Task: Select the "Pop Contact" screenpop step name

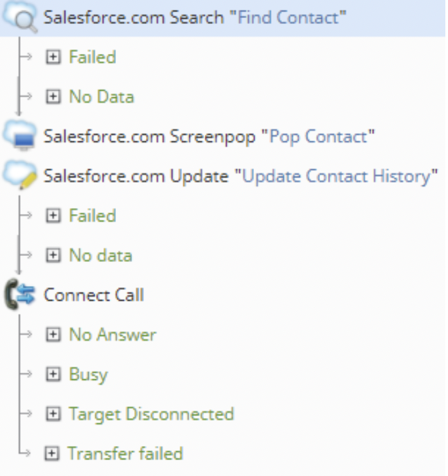Action: click(x=318, y=136)
